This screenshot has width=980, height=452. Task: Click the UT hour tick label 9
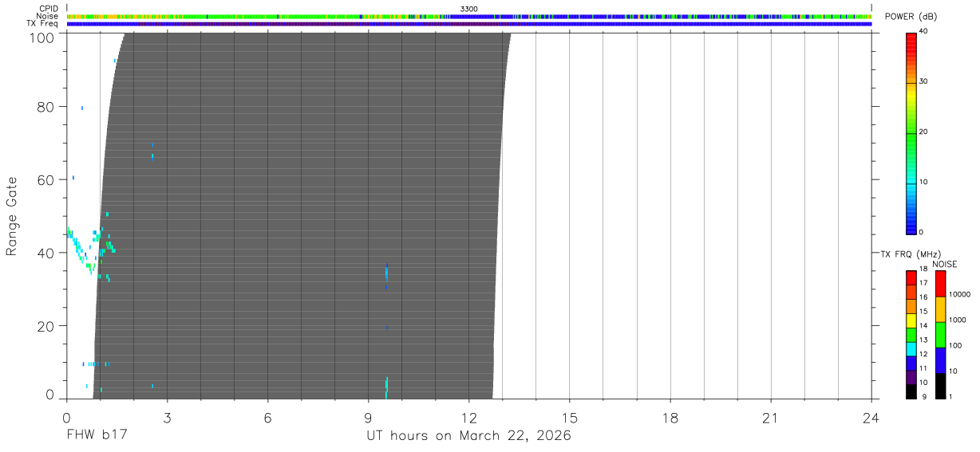[368, 418]
